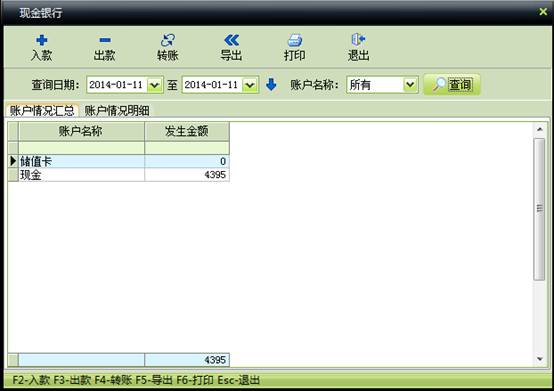Select the 储值卡 account row

tap(119, 161)
